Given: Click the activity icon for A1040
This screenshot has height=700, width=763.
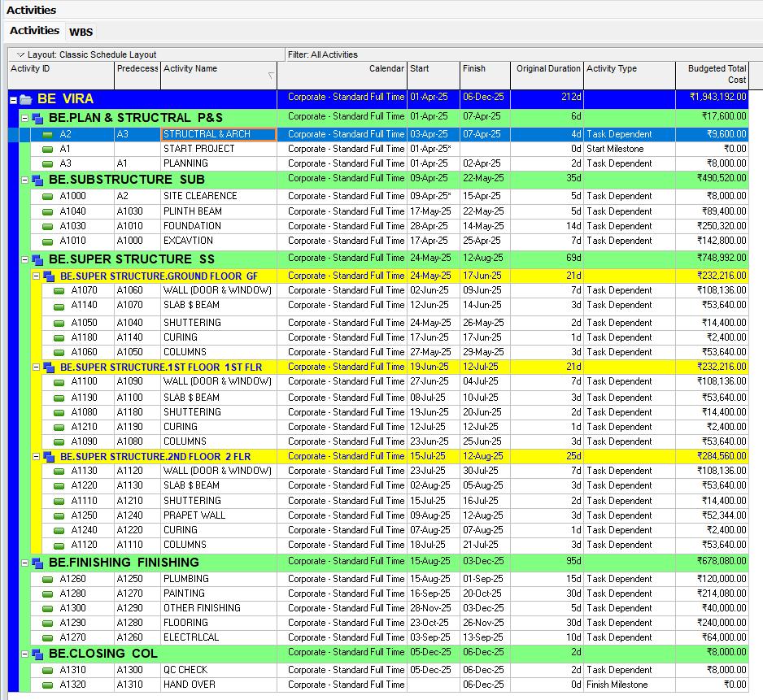Looking at the screenshot, I should (x=47, y=212).
